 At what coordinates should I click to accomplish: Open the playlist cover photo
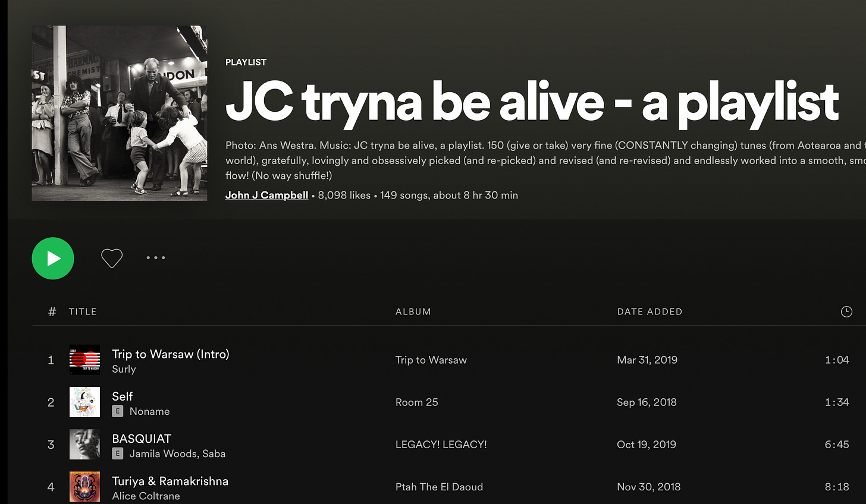coord(120,113)
